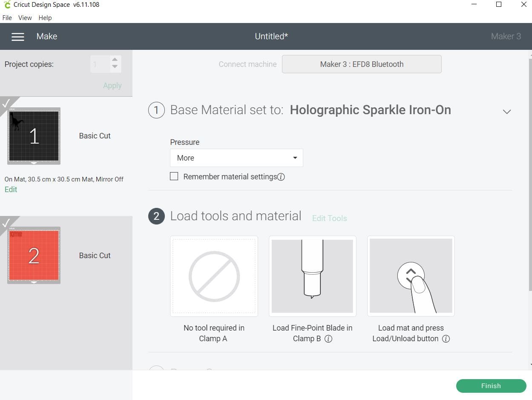Viewport: 532px width, 400px height.
Task: Click the vertical scrollbar on the right
Action: click(x=530, y=175)
